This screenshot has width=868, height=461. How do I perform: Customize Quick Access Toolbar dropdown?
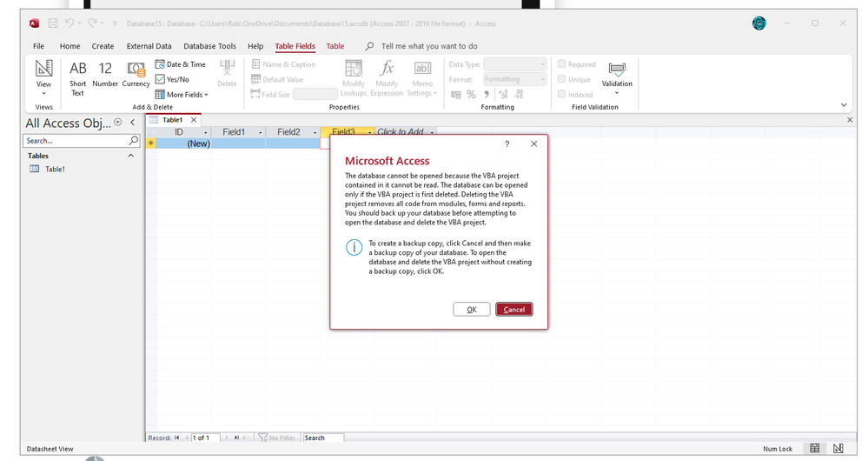tap(116, 23)
